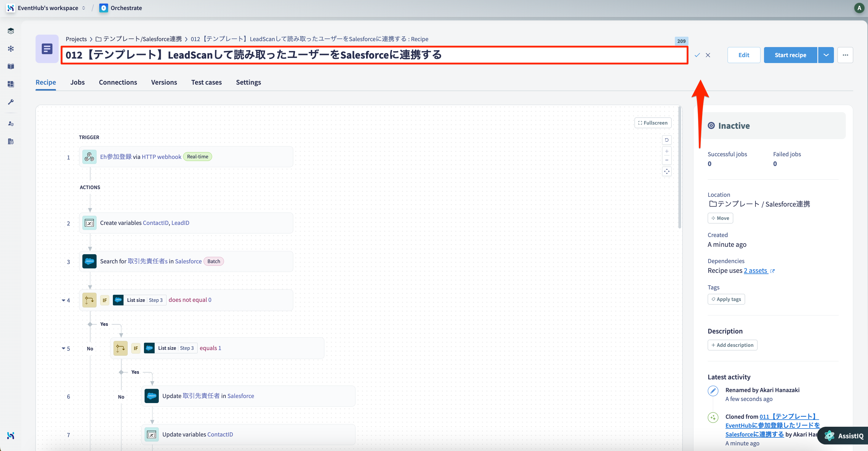
Task: Click the Salesforce icon on step 3
Action: (x=89, y=261)
